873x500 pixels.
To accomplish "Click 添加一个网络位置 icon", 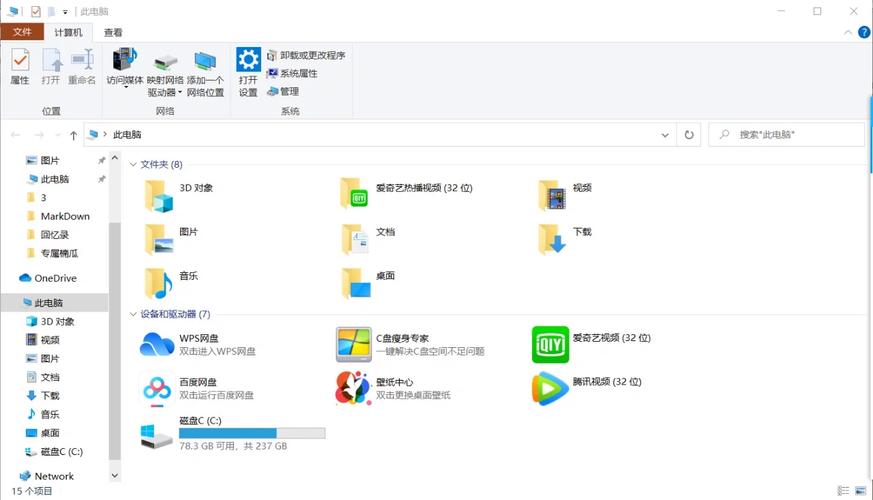I will click(x=205, y=60).
